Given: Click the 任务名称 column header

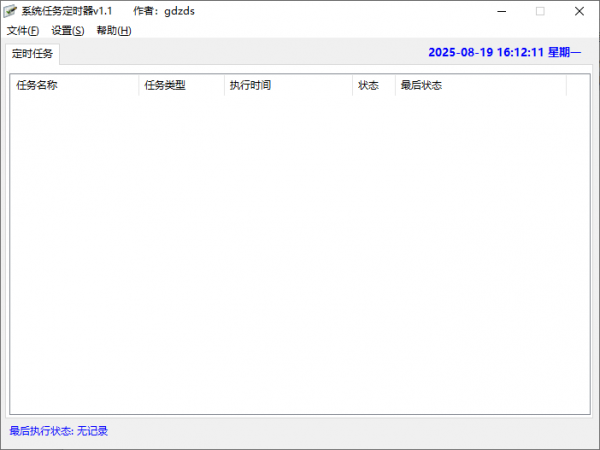Looking at the screenshot, I should tap(74, 85).
